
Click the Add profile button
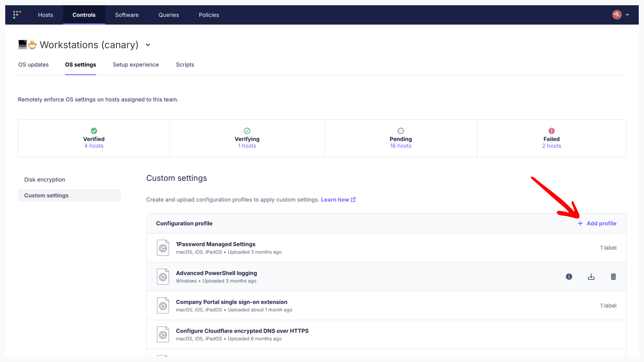pos(597,224)
